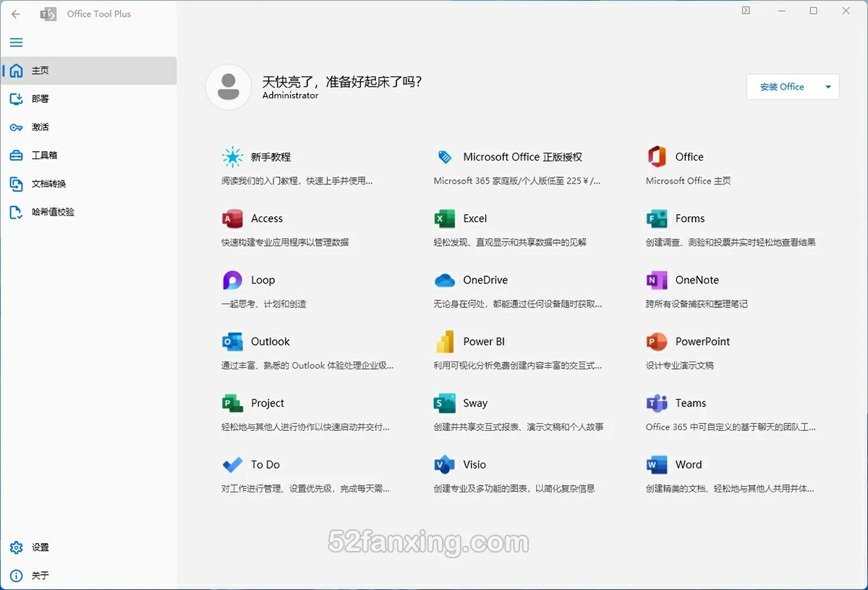This screenshot has width=868, height=590.
Task: Click the OneDrive cloud icon
Action: pyautogui.click(x=444, y=280)
